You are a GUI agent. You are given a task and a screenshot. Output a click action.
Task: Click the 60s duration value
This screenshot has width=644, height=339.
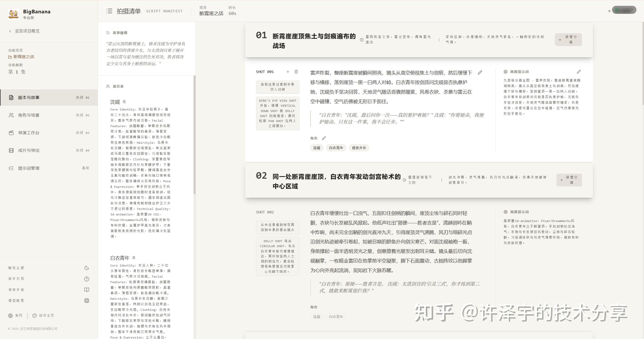(232, 14)
